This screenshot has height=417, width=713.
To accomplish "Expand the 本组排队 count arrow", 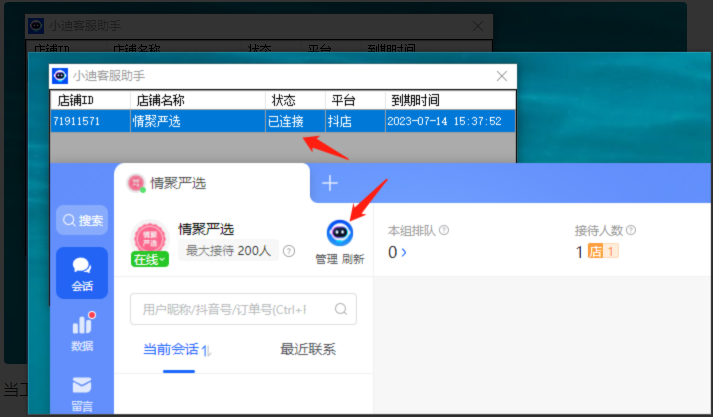I will click(404, 252).
